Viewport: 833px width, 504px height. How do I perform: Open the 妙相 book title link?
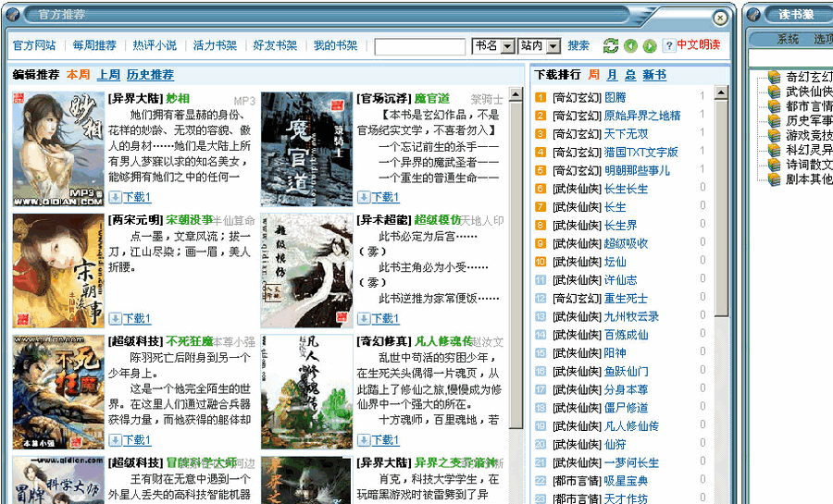[x=178, y=99]
